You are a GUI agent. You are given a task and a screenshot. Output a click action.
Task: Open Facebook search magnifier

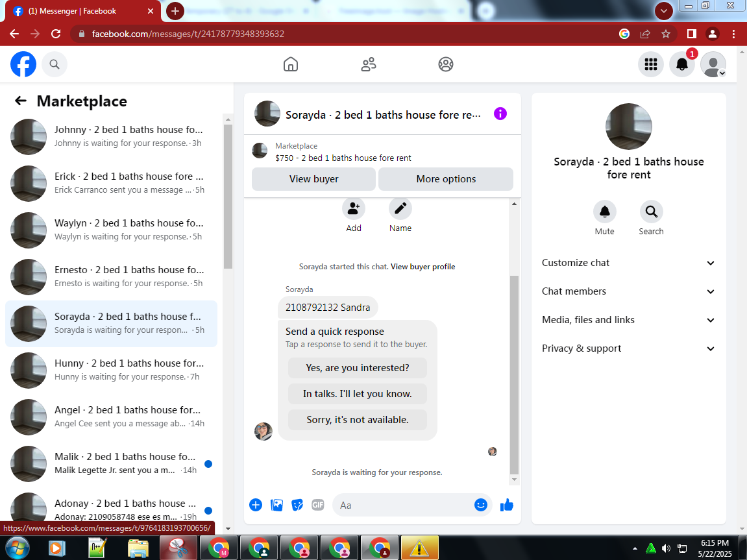pos(55,64)
